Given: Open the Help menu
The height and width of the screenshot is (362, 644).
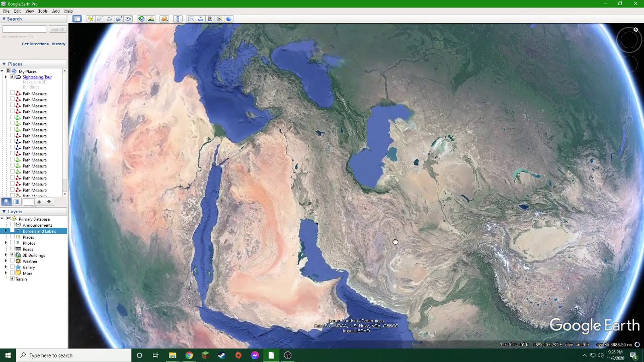Looking at the screenshot, I should (68, 11).
